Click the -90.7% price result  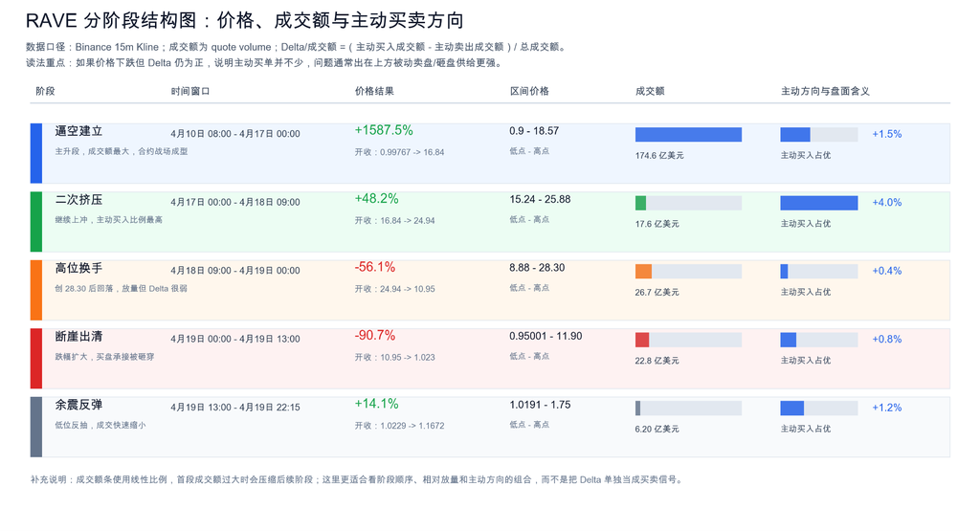point(375,336)
